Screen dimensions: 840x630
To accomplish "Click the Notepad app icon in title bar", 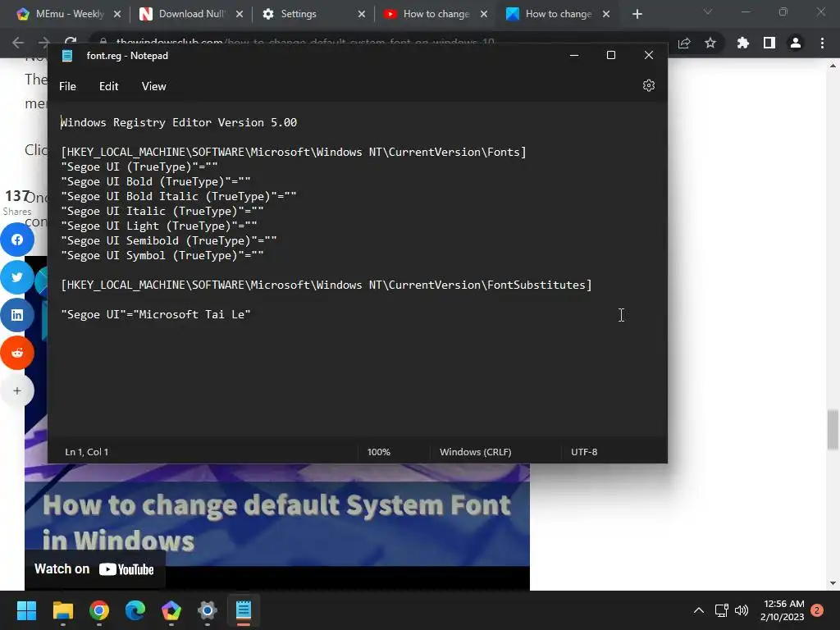I will 67,56.
